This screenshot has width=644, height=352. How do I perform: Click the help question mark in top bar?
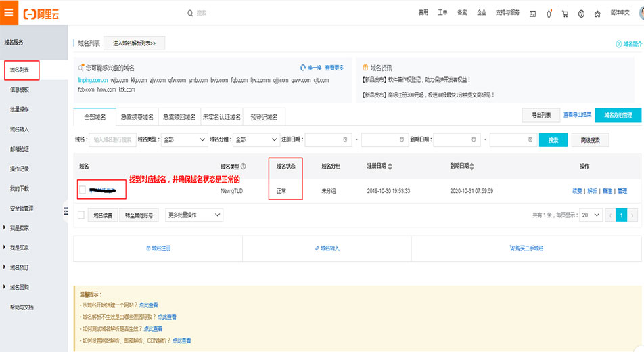pos(581,13)
